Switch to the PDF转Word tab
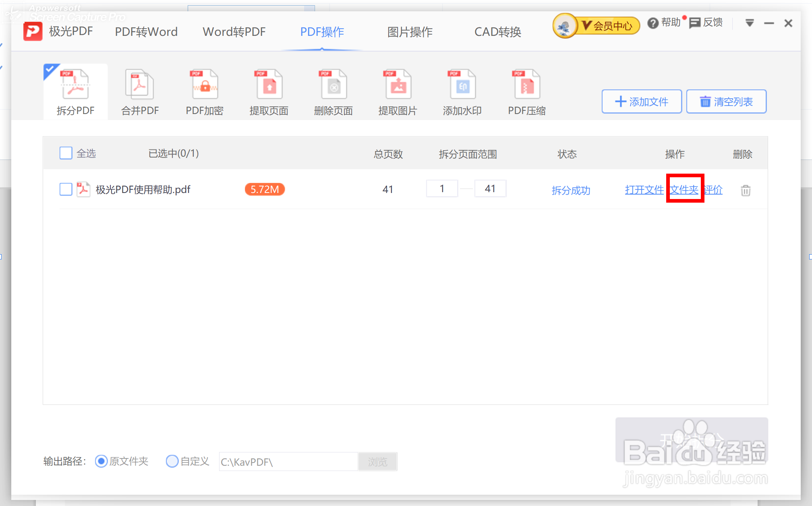This screenshot has height=506, width=812. click(146, 31)
